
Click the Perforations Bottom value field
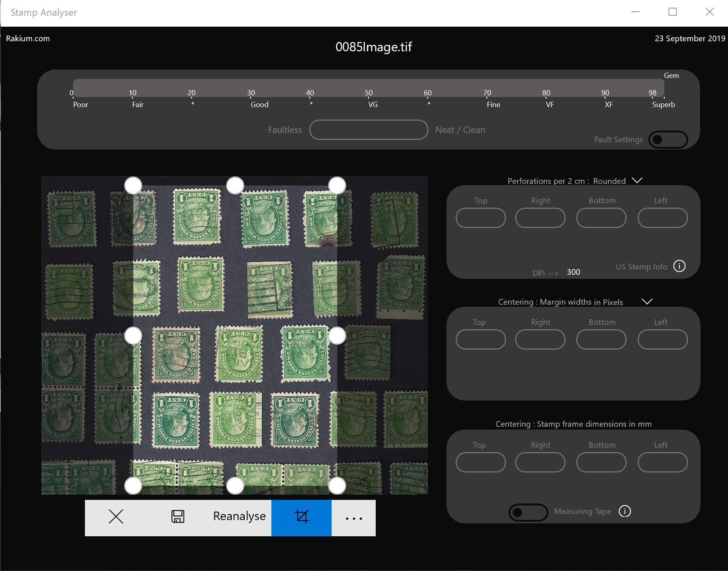pos(601,218)
